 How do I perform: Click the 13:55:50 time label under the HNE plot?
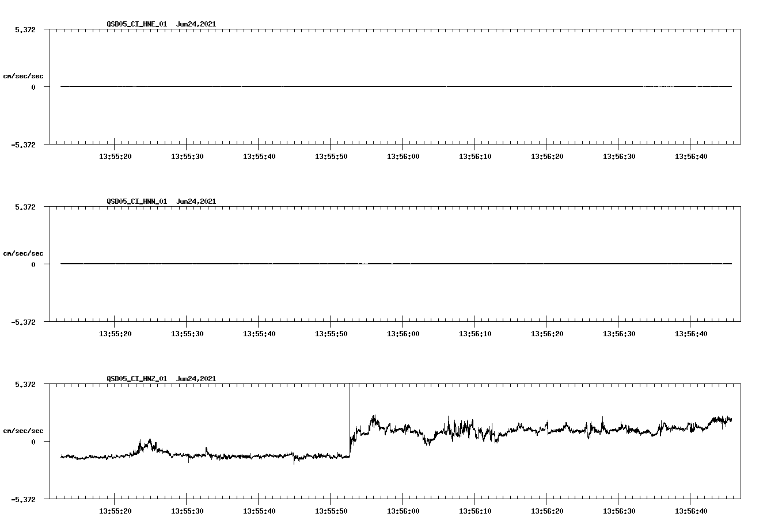(x=331, y=156)
